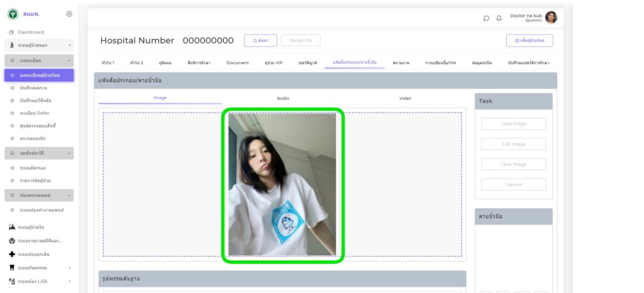Click the Load Image button
The width and height of the screenshot is (644, 293).
(513, 124)
